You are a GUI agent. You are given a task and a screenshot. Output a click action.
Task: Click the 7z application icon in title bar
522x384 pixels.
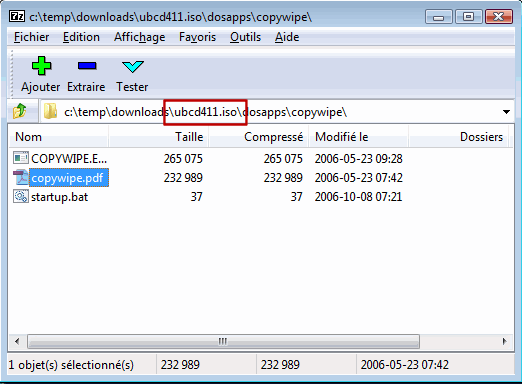tap(16, 16)
